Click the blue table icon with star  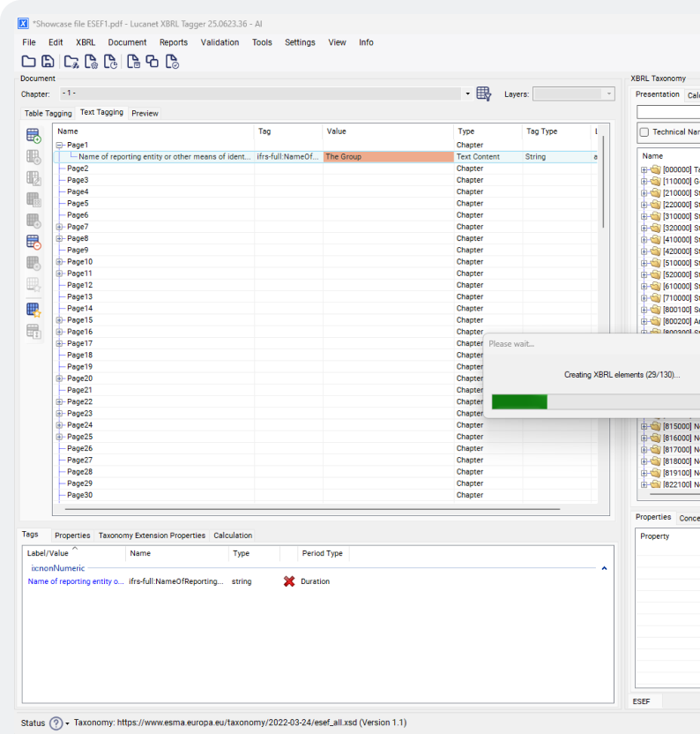[34, 310]
